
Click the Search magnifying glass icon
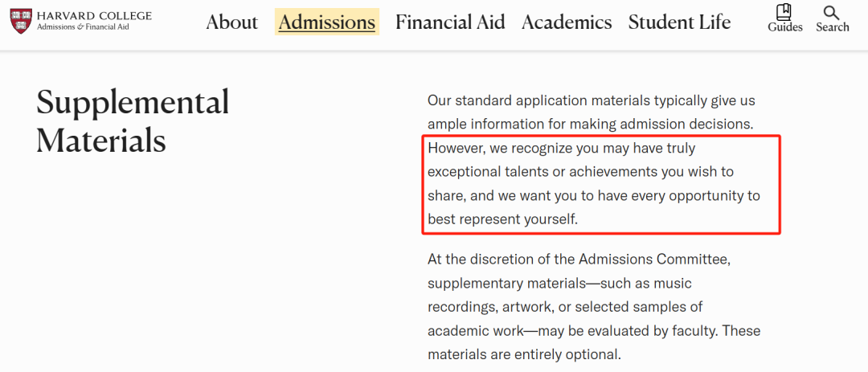coord(831,13)
